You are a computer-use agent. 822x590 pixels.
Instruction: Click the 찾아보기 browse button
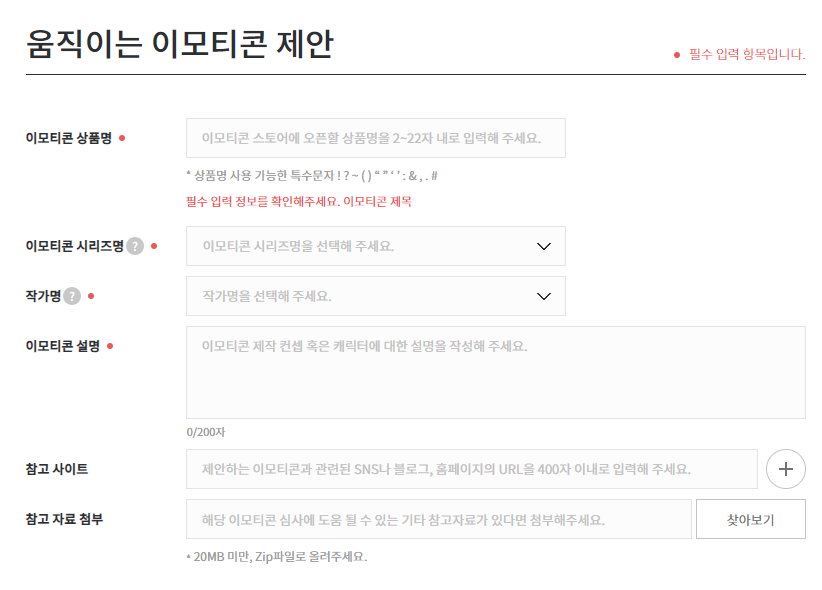tap(751, 519)
